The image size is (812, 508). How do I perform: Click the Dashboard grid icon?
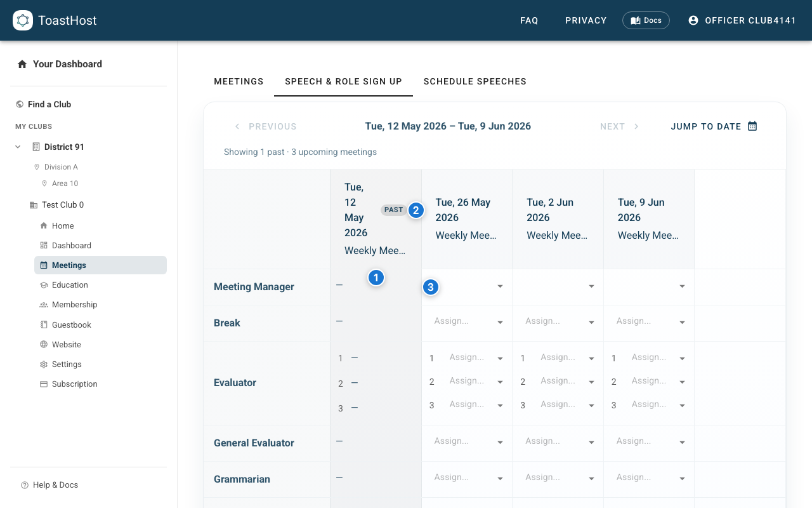click(44, 245)
